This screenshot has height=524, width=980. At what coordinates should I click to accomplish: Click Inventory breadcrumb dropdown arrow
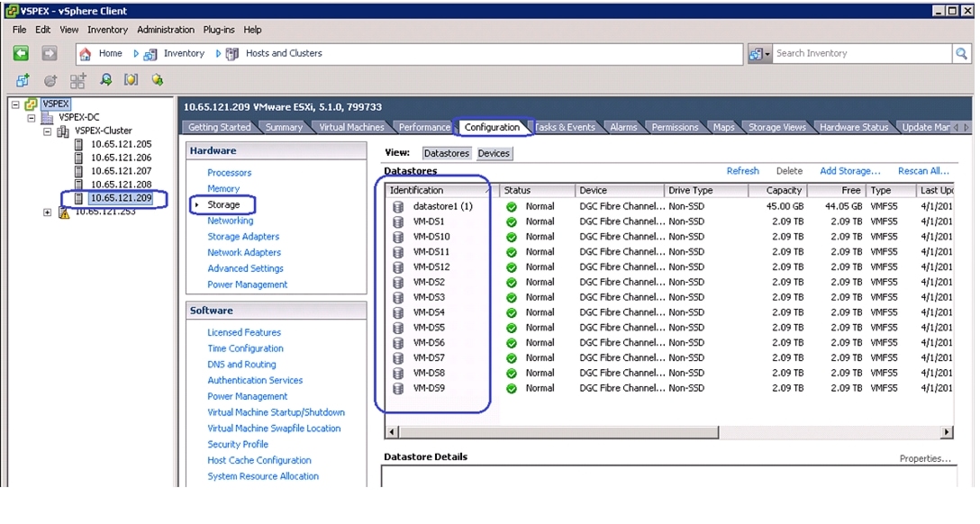[217, 54]
